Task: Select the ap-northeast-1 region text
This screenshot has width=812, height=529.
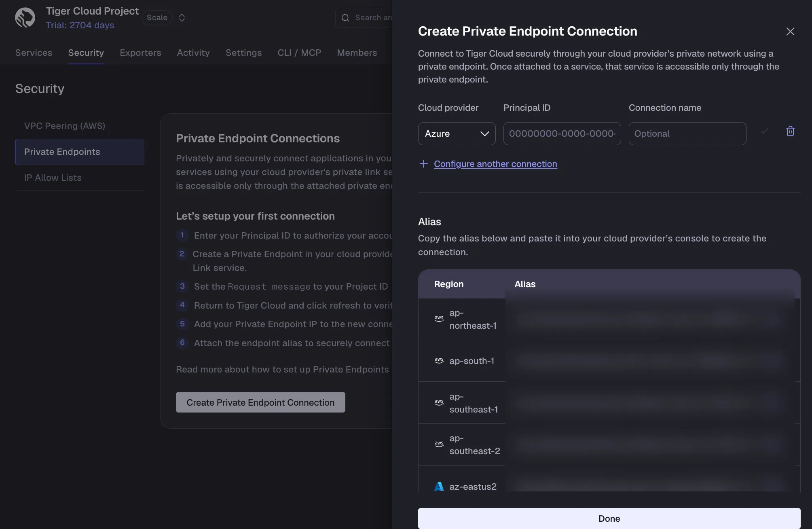Action: click(x=473, y=319)
